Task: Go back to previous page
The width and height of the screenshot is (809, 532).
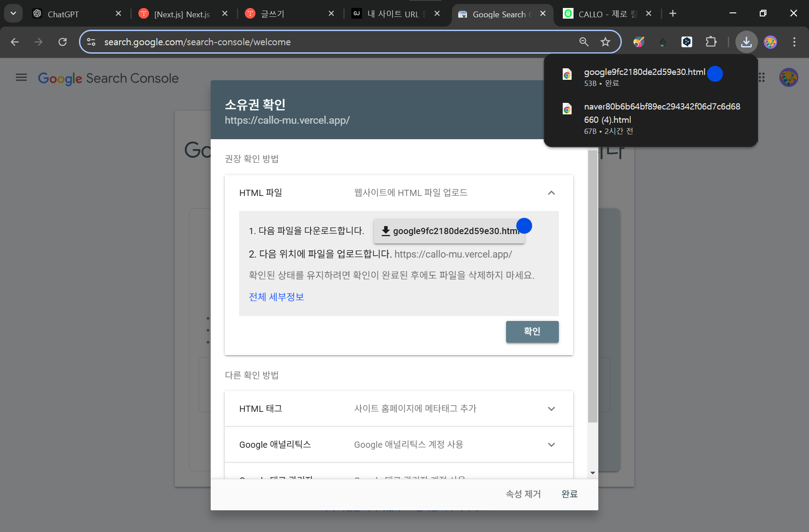Action: click(15, 42)
